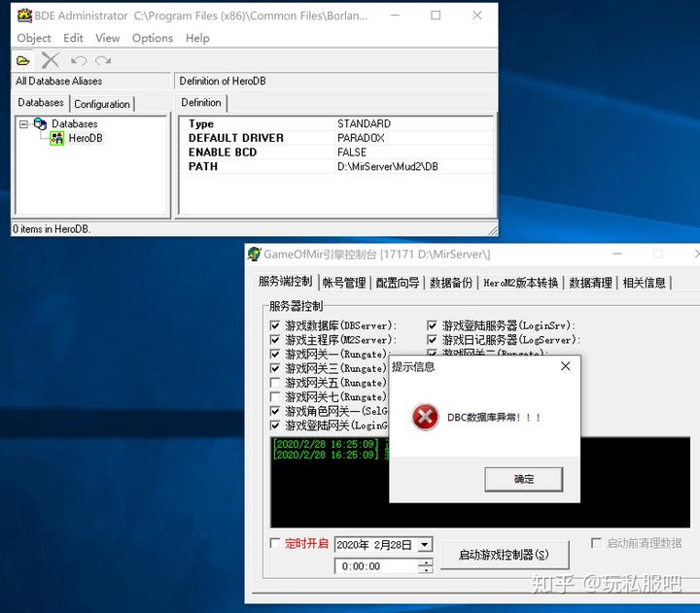Decrease the time with down spinner arrow

(426, 569)
